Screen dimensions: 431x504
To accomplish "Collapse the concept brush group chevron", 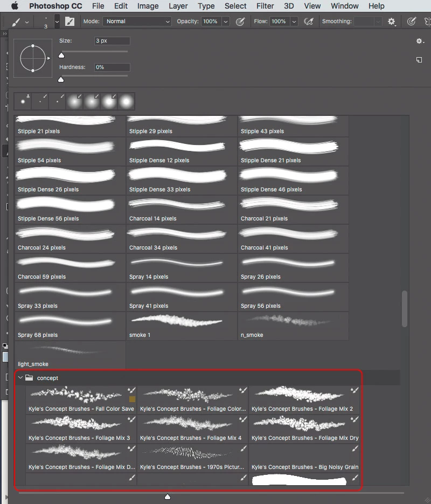I will [20, 378].
